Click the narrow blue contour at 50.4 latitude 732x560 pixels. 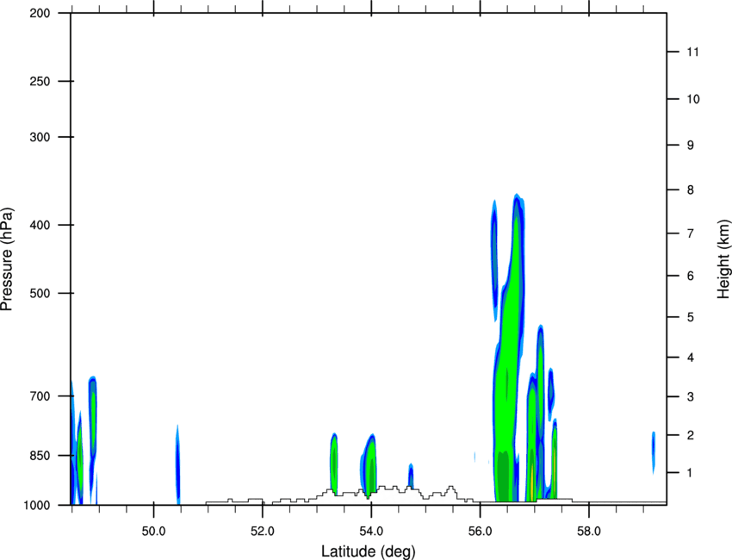[178, 464]
